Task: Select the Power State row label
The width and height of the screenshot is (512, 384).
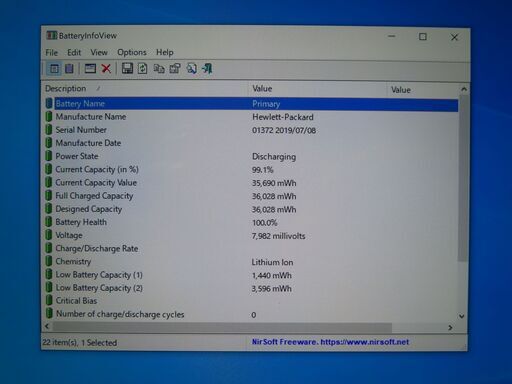Action: (x=77, y=156)
